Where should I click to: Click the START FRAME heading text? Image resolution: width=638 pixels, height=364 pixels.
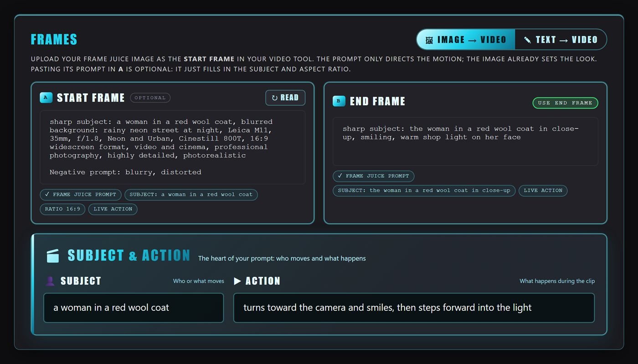click(91, 98)
